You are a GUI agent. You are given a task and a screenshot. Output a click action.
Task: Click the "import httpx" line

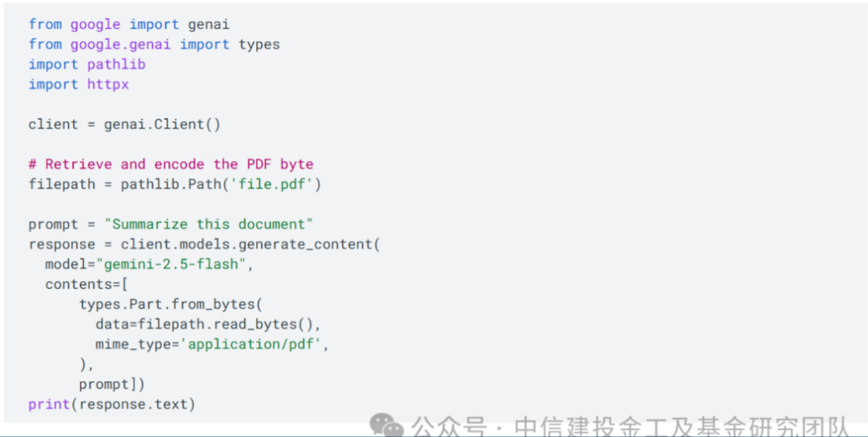(x=78, y=84)
